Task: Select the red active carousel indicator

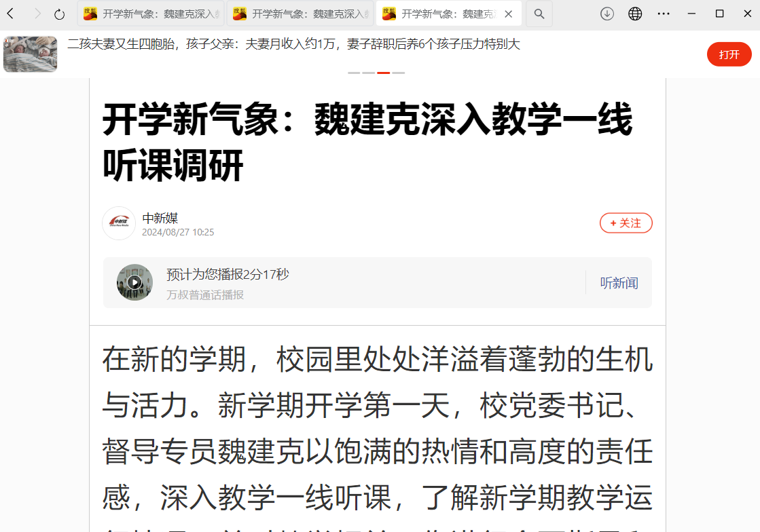Action: tap(383, 73)
